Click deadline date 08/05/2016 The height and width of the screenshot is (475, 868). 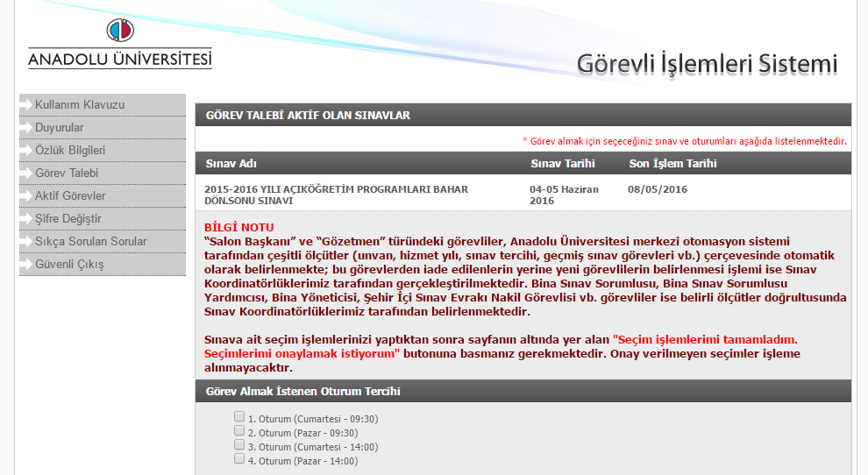point(658,189)
